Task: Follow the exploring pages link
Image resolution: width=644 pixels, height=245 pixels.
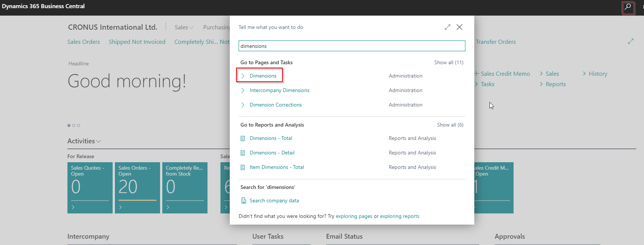Action: (x=354, y=216)
